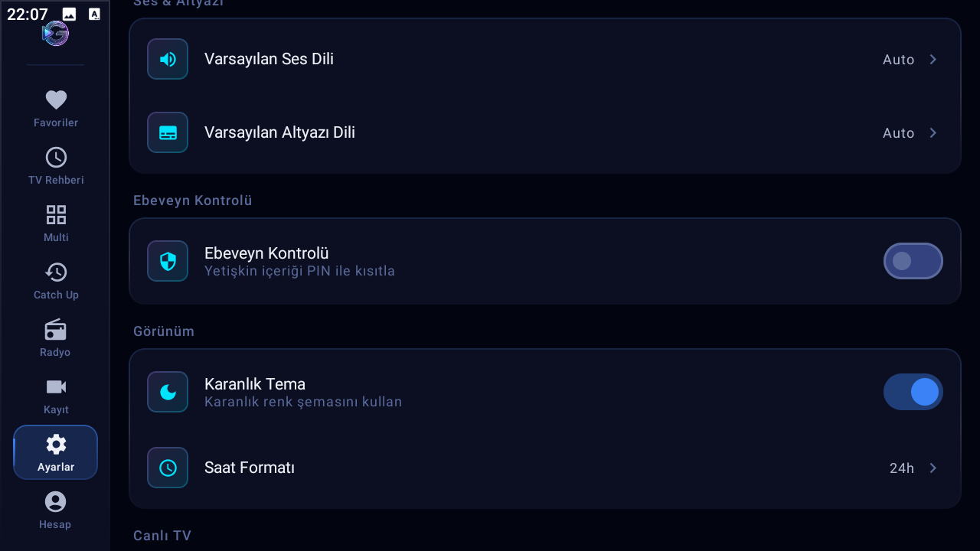Open Kayıt camera recording icon

(x=56, y=387)
